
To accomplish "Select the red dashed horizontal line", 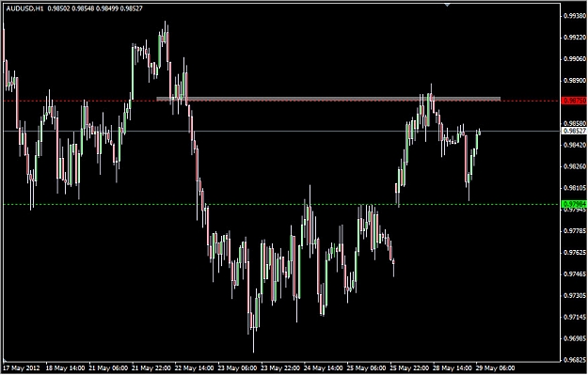I will (x=281, y=102).
